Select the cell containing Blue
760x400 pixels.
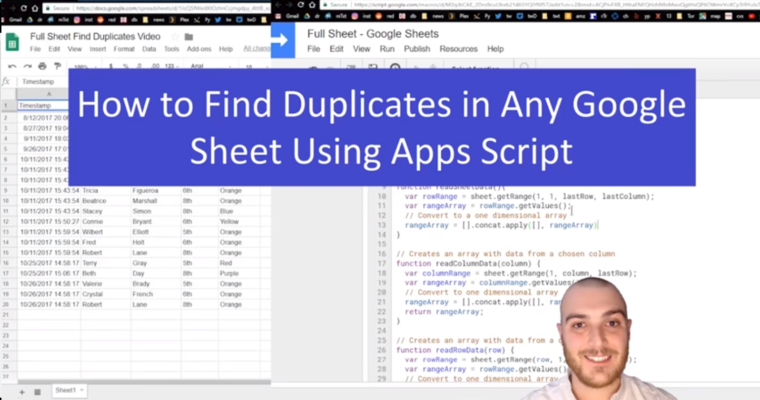(238, 211)
